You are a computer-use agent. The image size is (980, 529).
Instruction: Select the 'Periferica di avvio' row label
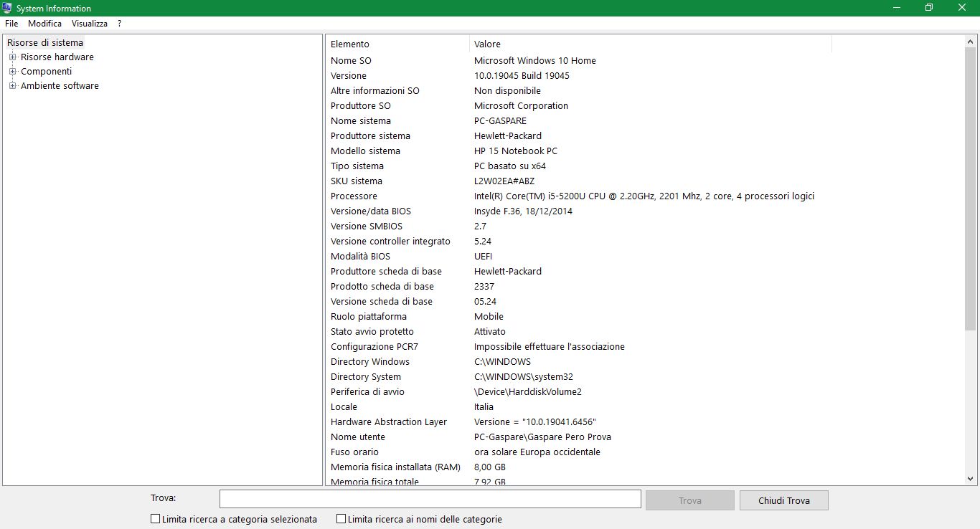[367, 392]
